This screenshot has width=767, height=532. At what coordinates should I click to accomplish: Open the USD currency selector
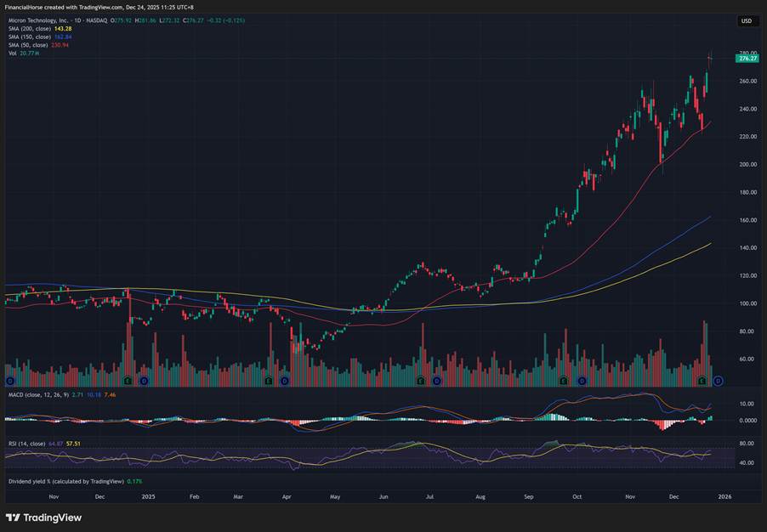coord(746,21)
